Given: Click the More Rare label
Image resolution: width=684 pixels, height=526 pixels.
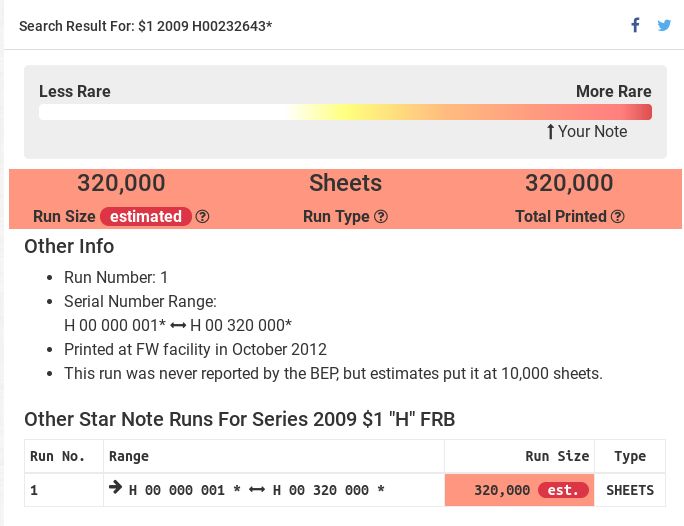Looking at the screenshot, I should click(613, 91).
